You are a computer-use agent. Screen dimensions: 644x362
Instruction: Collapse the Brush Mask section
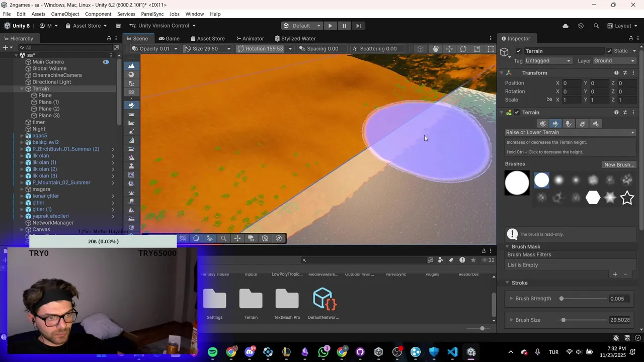tap(508, 247)
